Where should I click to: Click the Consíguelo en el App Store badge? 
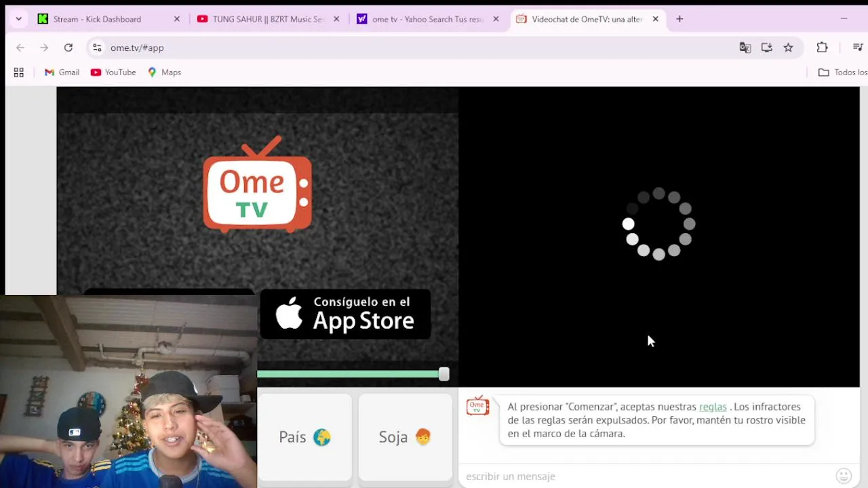[x=345, y=314]
